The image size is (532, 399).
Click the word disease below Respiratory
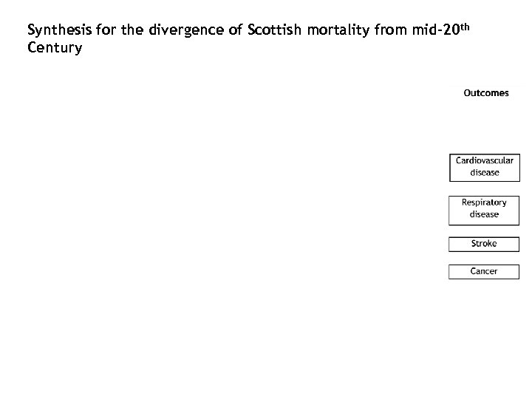click(x=484, y=215)
